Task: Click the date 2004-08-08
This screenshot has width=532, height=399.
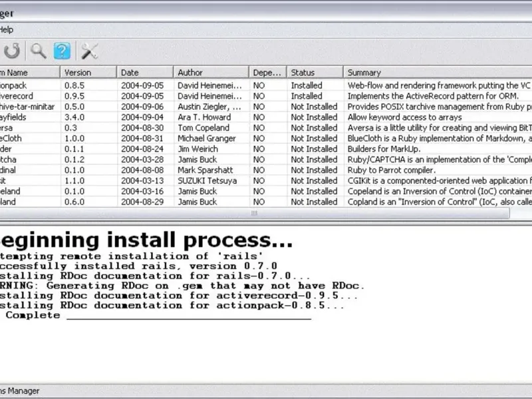Action: point(142,170)
